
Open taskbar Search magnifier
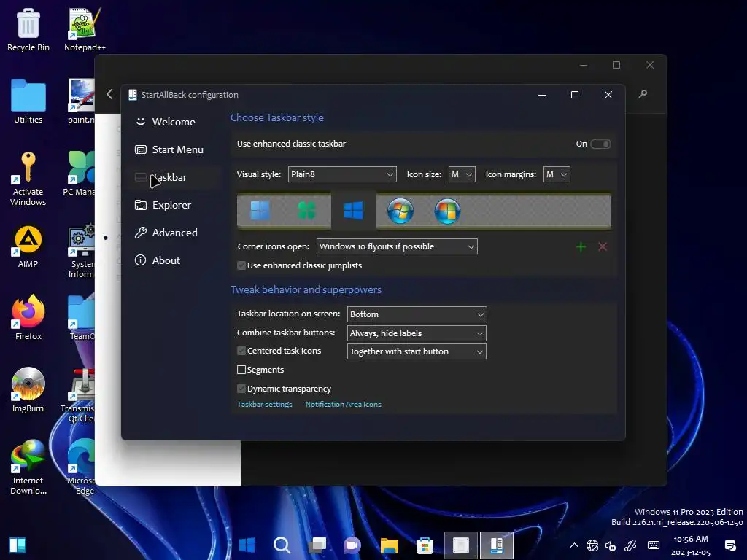coord(282,545)
